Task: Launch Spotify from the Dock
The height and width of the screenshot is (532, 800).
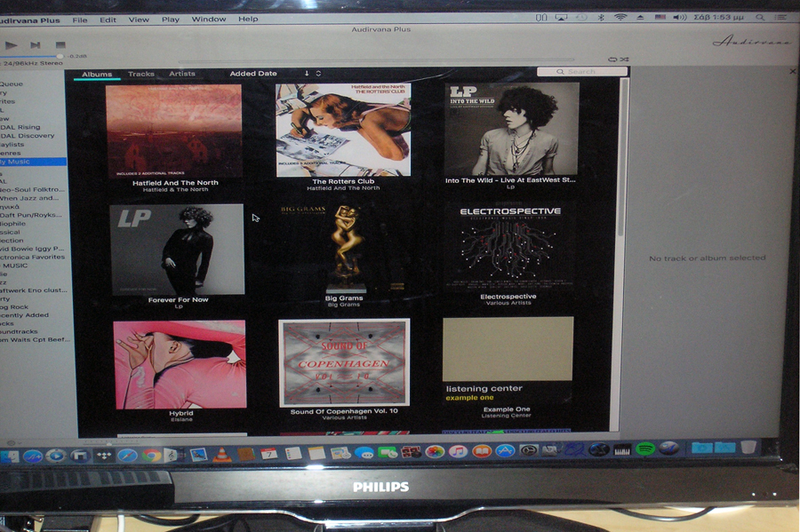Action: [645, 449]
